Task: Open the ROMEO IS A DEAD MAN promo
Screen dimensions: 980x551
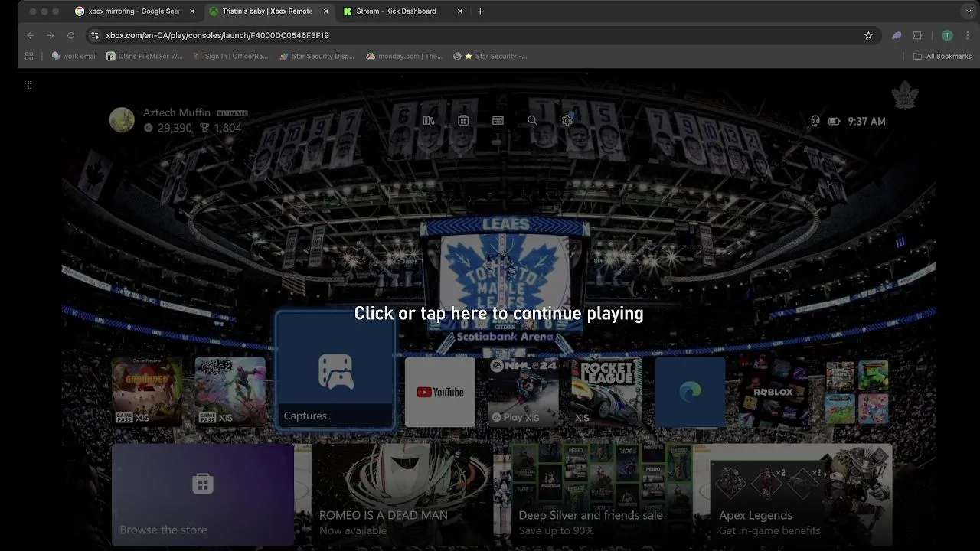Action: coord(402,495)
